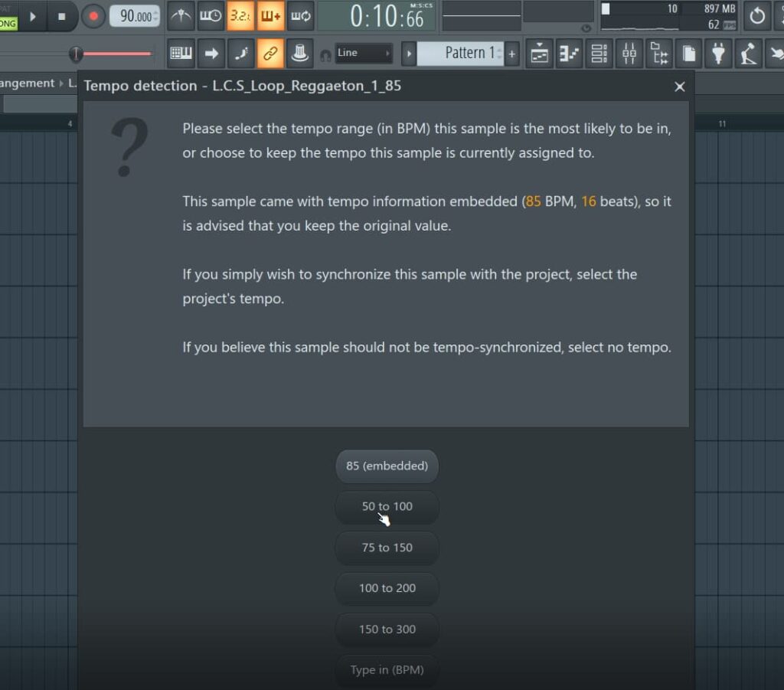Click the arrow left of Pattern 1
Screen dimensions: 784x690
click(x=410, y=53)
